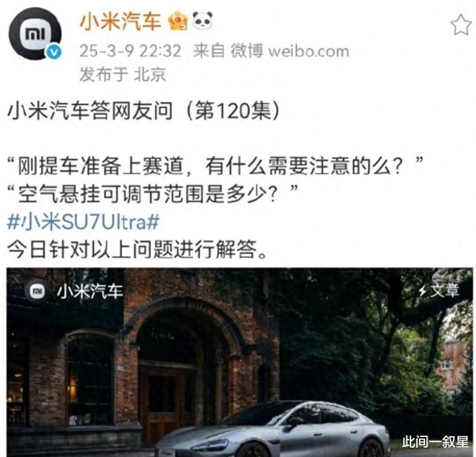Open the article cover image thumbnail
The image size is (476, 457).
(x=240, y=362)
